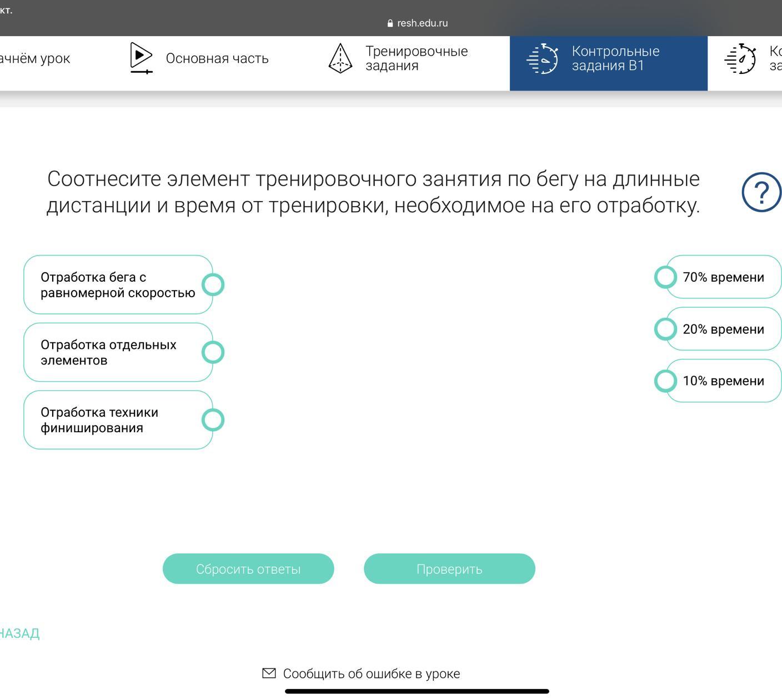Go back via НАЗАД link
Viewport: 782px width, 700px height.
coord(19,633)
